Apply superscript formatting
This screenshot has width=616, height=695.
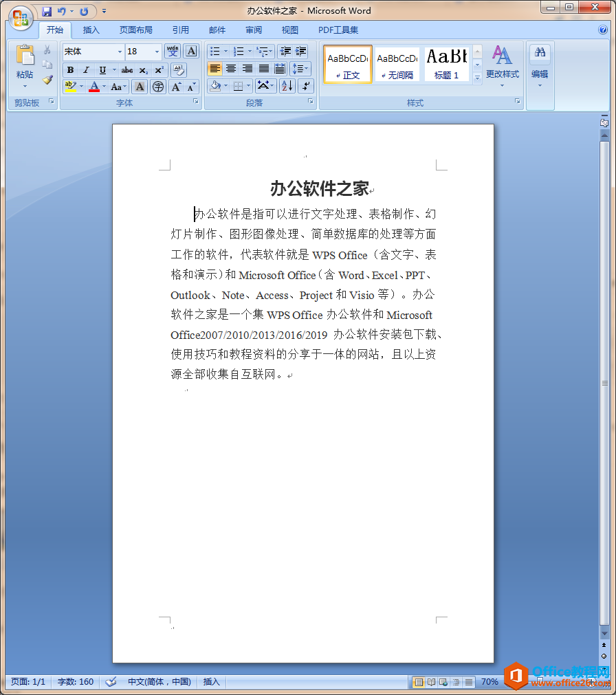pyautogui.click(x=159, y=70)
